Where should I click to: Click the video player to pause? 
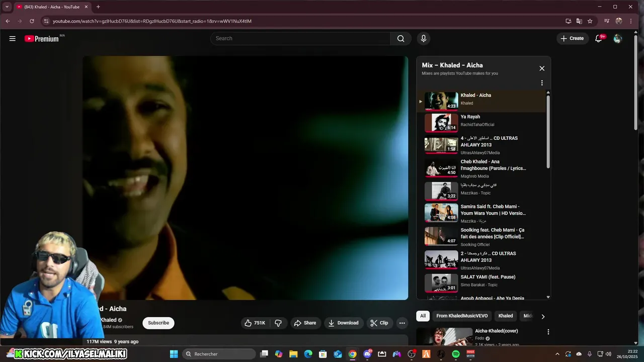click(x=246, y=177)
